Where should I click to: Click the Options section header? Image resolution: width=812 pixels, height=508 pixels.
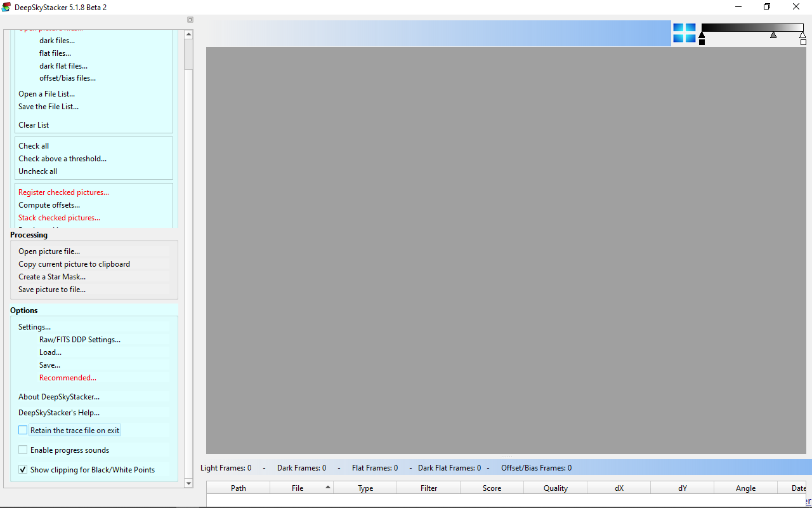24,311
